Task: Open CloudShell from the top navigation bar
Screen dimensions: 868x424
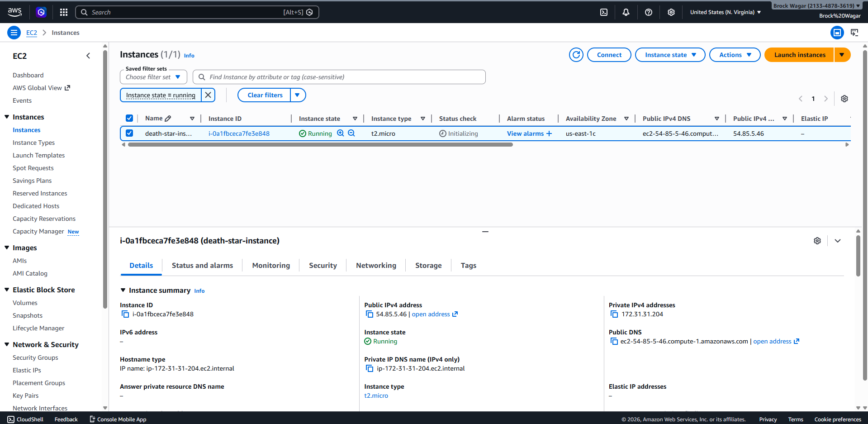Action: 603,12
